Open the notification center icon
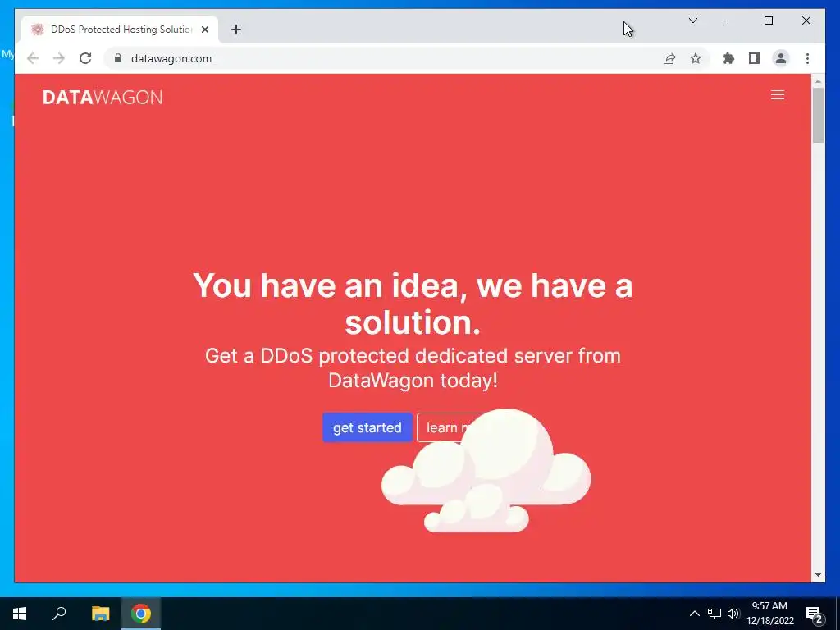This screenshot has width=840, height=630. (x=815, y=614)
